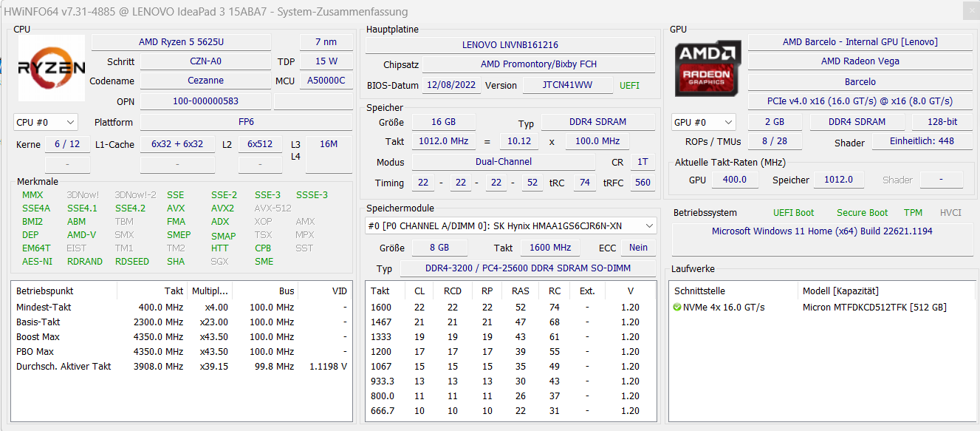Click the module ECC Nein field
Viewport: 980px width, 431px height.
pyautogui.click(x=639, y=248)
